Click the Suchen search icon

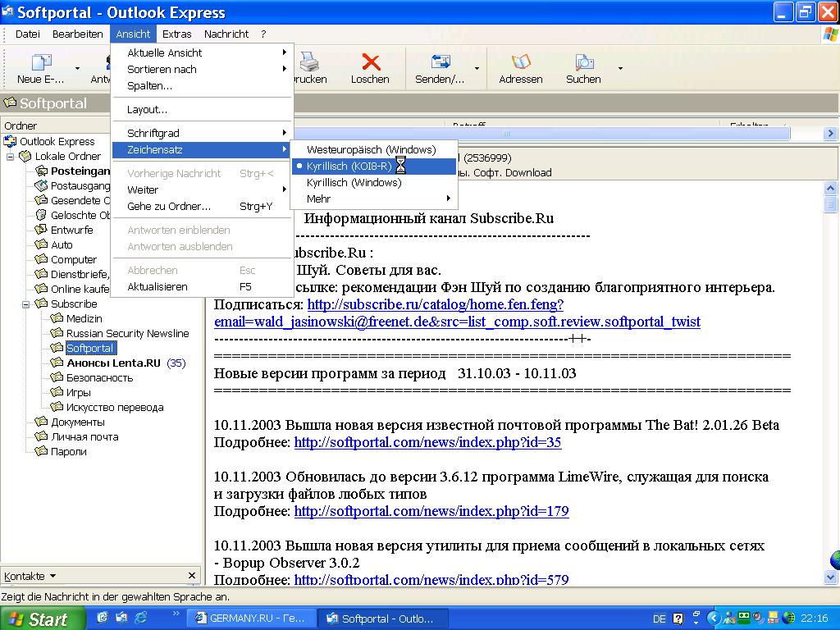[584, 62]
